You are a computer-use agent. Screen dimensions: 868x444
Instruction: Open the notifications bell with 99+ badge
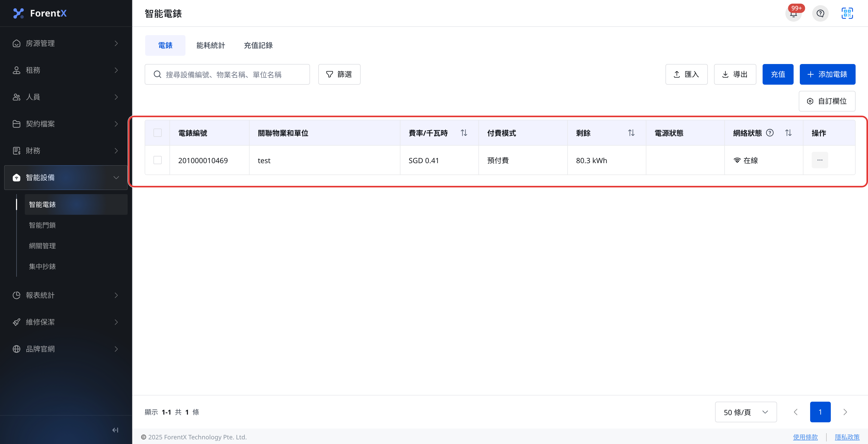coord(794,13)
